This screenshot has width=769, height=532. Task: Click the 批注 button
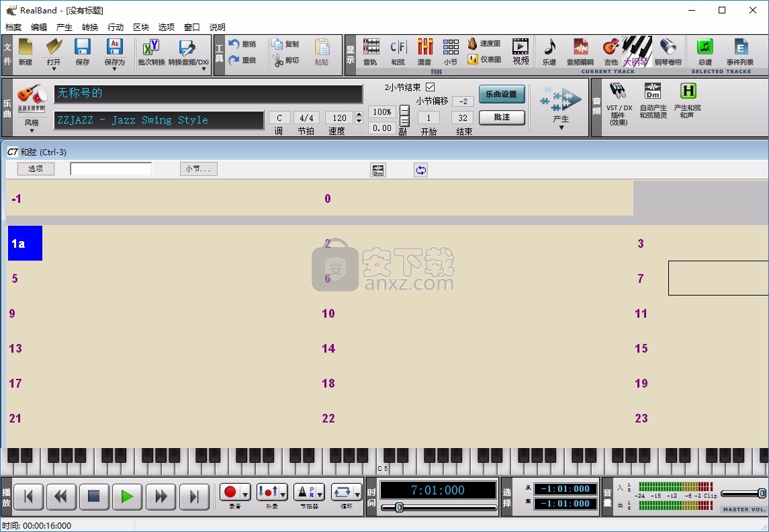tap(502, 117)
